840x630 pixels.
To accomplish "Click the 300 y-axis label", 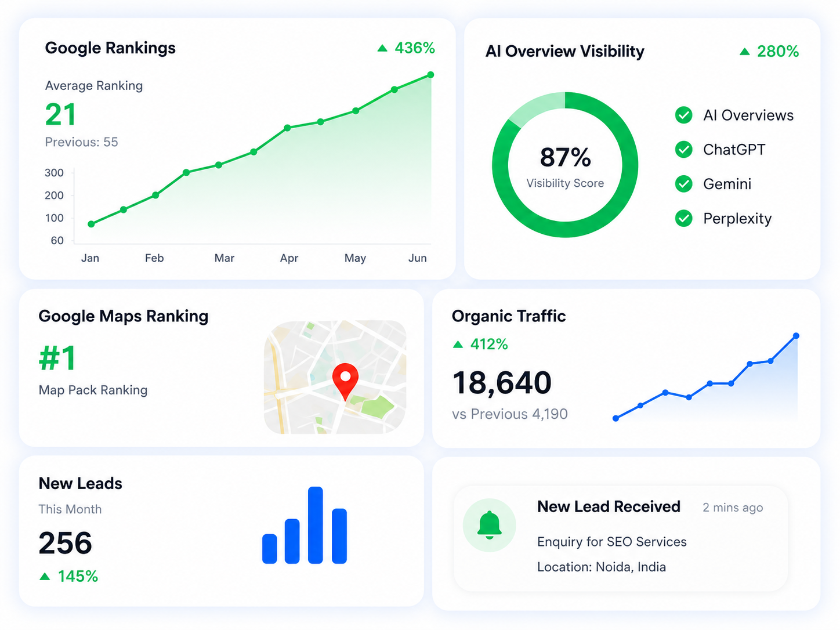I will tap(54, 173).
